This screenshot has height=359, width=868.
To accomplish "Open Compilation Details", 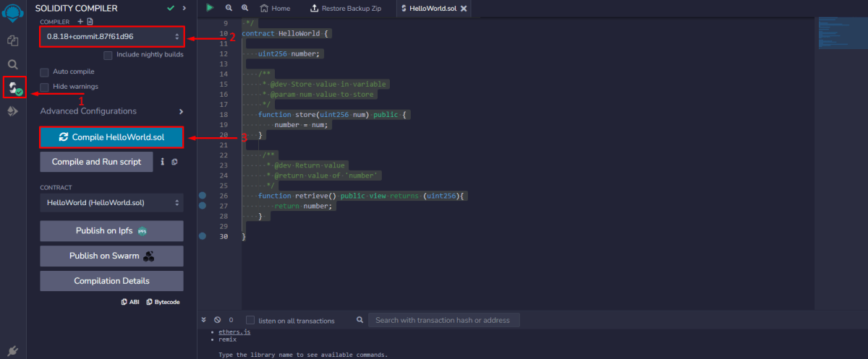I will [x=112, y=280].
